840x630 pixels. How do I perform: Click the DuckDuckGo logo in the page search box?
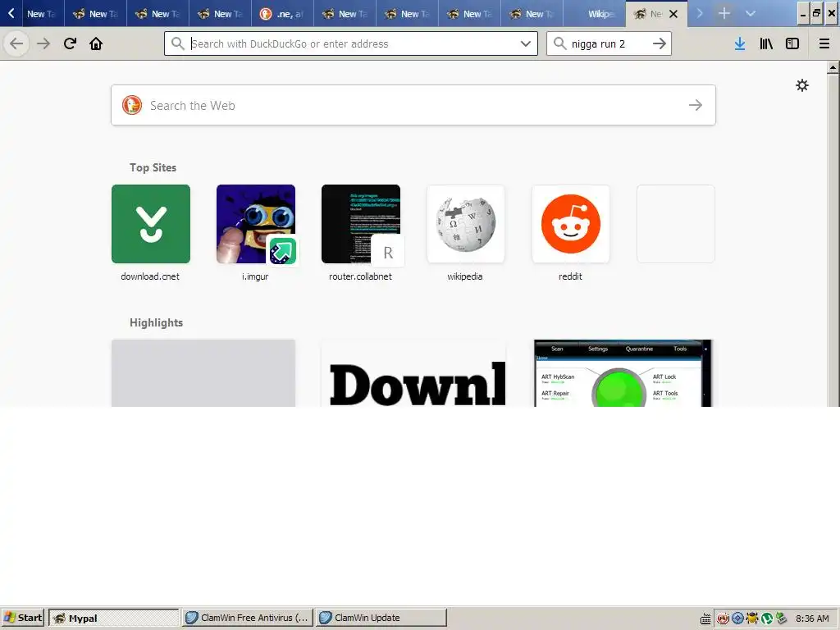[132, 105]
